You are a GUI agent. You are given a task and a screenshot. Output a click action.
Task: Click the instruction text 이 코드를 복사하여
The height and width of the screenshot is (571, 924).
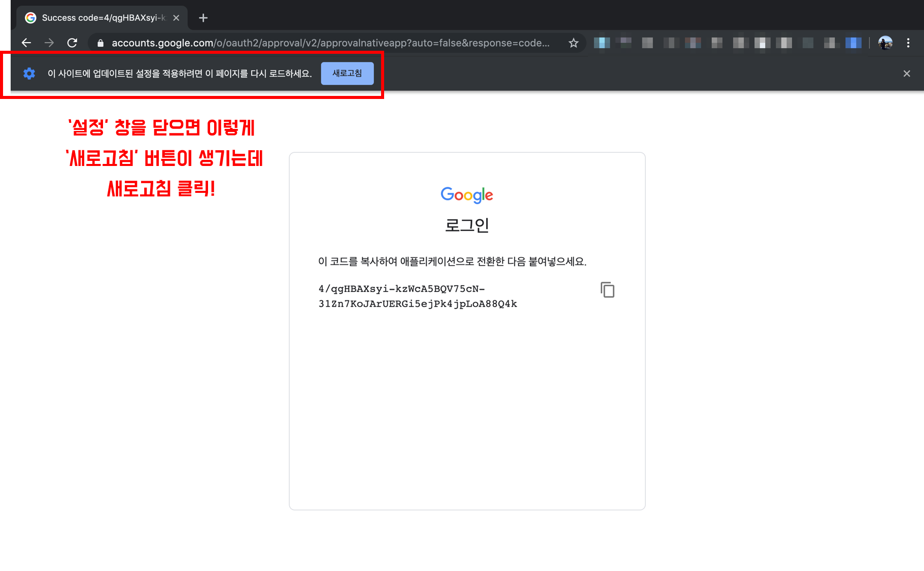pyautogui.click(x=452, y=261)
